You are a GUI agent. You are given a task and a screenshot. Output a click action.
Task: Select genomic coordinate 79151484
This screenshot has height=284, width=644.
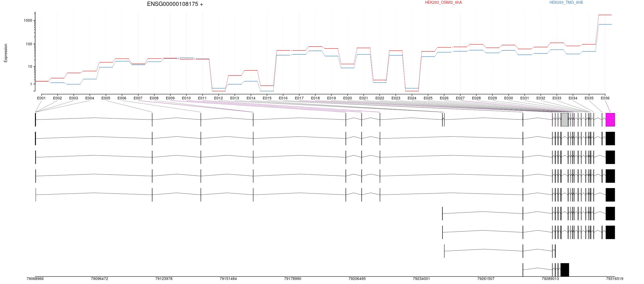[228, 279]
